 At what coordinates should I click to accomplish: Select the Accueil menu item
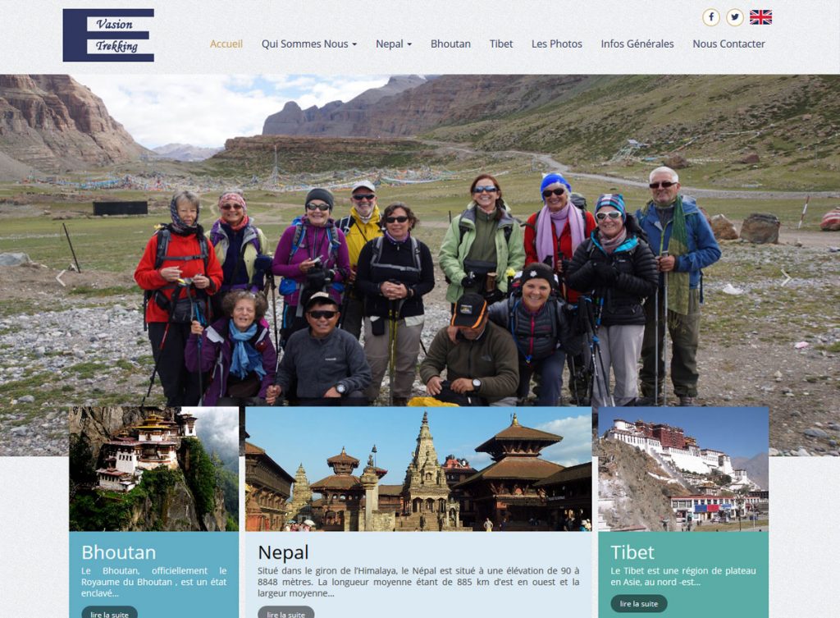226,44
